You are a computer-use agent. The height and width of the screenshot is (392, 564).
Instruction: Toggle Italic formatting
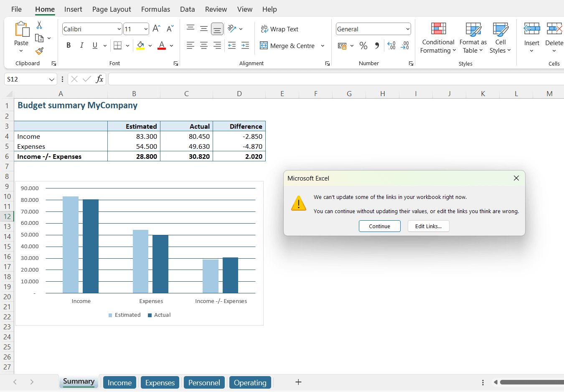[82, 46]
